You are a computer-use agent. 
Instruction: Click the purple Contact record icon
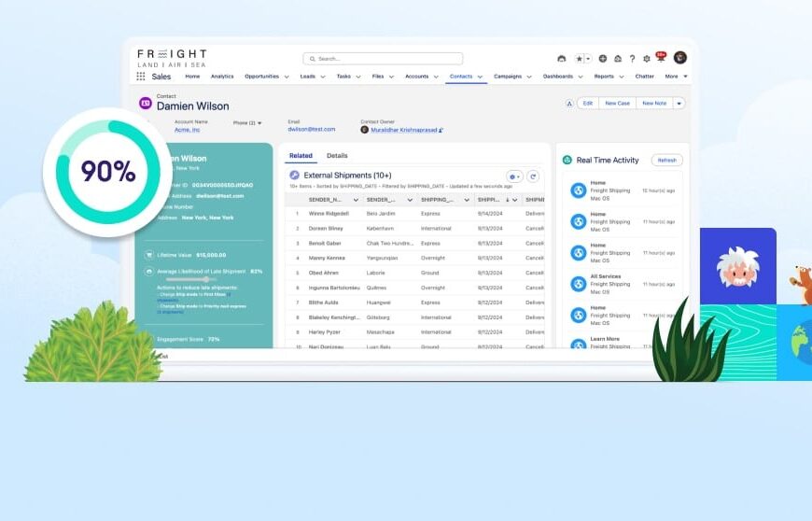click(x=146, y=103)
